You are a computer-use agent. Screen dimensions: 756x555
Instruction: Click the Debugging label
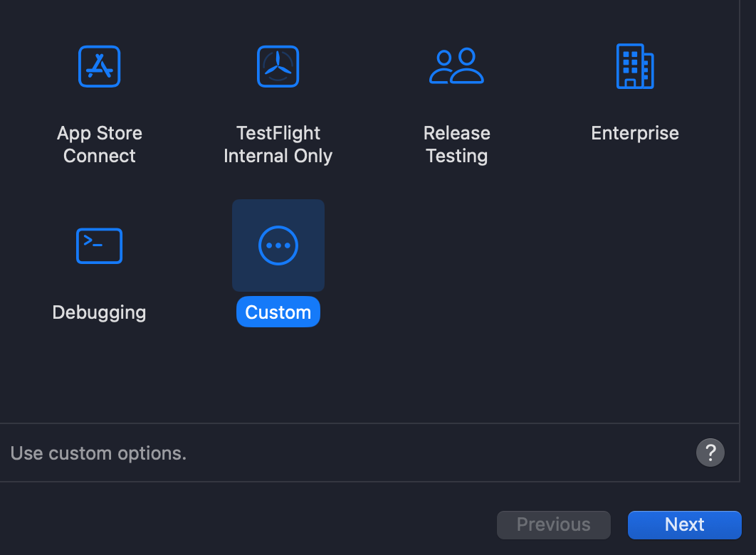tap(100, 312)
